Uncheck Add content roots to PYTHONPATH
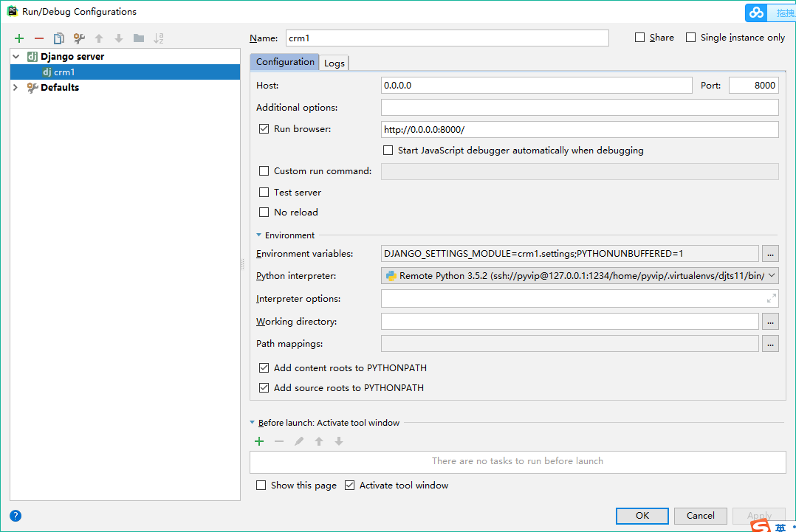The height and width of the screenshot is (532, 796). tap(264, 367)
